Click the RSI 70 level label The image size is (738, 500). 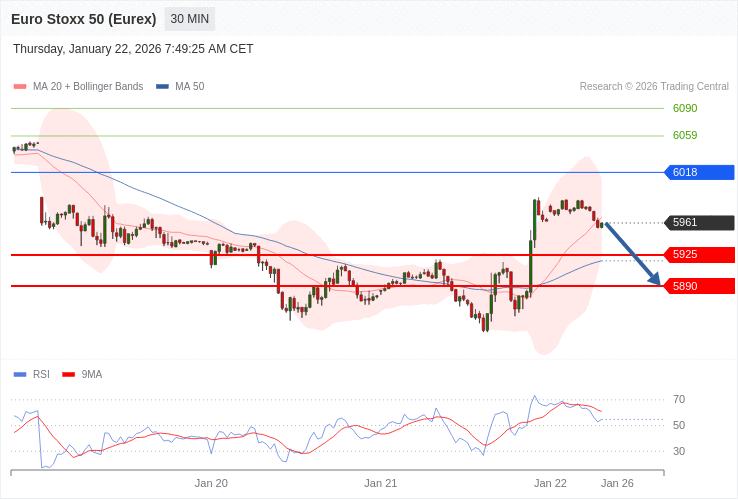[x=679, y=399]
